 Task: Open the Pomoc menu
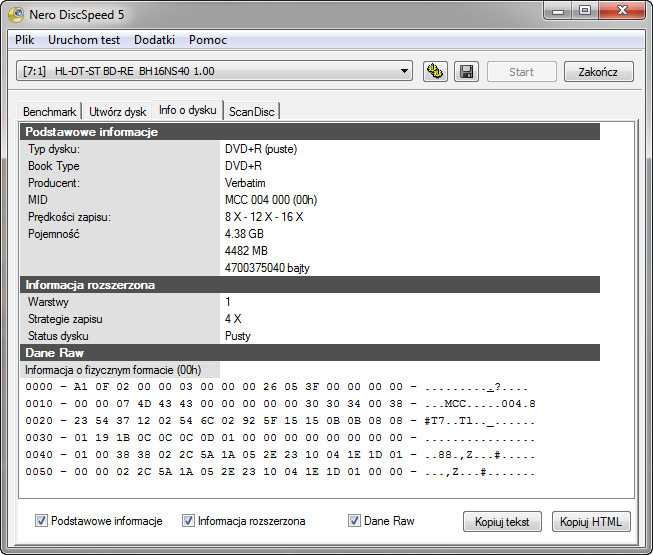pos(208,40)
